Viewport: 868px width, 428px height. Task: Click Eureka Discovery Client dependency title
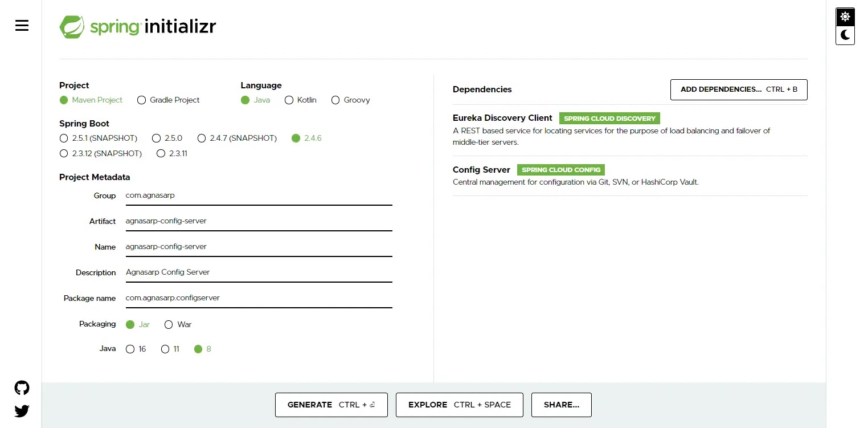click(502, 118)
